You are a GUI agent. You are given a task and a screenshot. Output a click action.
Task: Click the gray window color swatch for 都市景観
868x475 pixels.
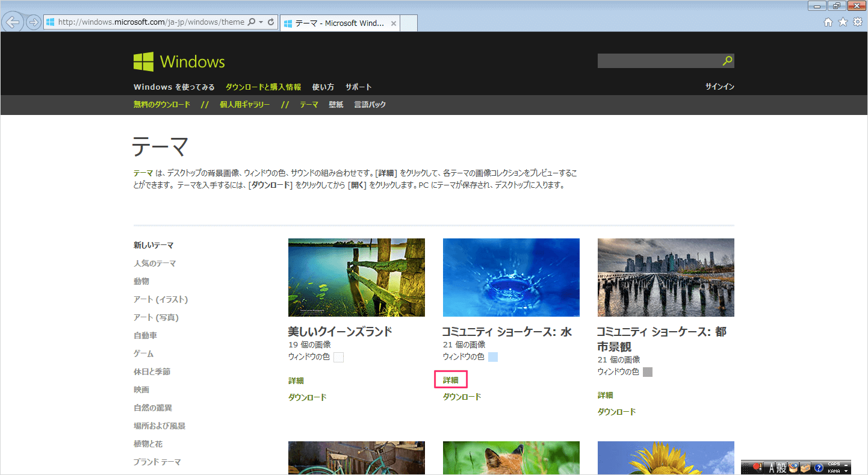[648, 372]
